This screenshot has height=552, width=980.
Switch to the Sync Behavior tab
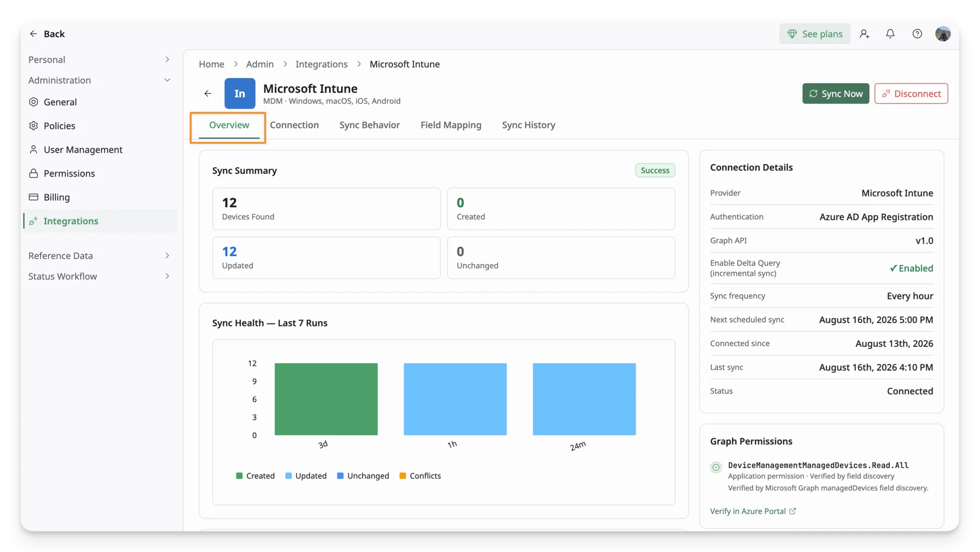click(370, 125)
